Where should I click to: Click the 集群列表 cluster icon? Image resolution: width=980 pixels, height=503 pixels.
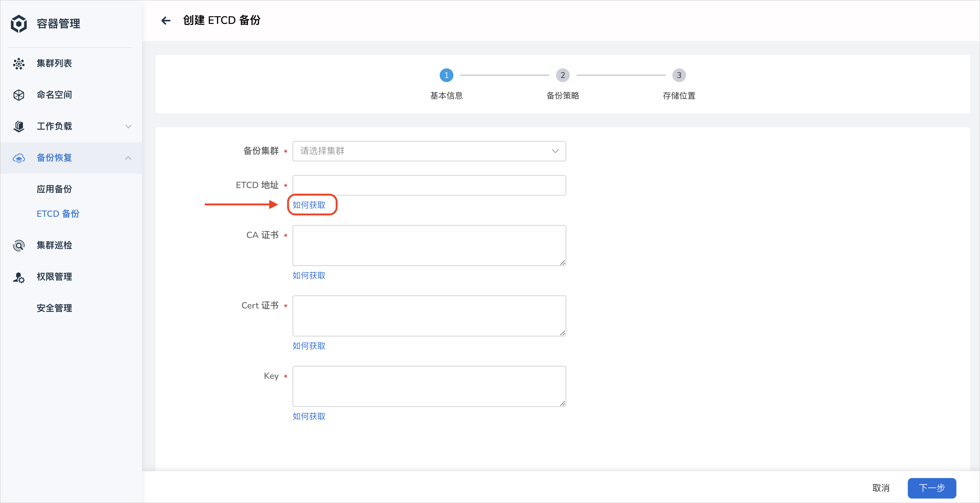18,64
